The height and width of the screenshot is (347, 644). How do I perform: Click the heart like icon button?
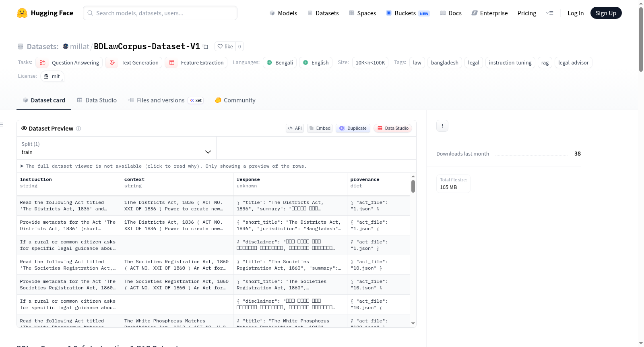225,46
